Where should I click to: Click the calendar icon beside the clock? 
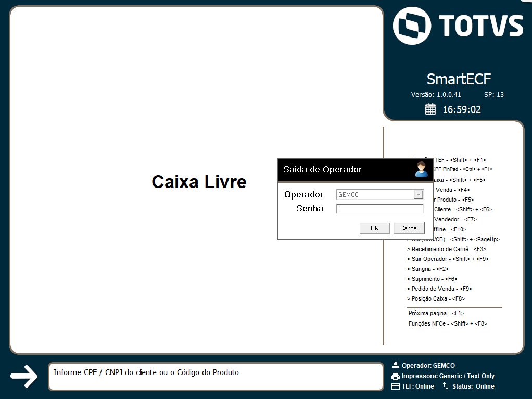pos(430,109)
